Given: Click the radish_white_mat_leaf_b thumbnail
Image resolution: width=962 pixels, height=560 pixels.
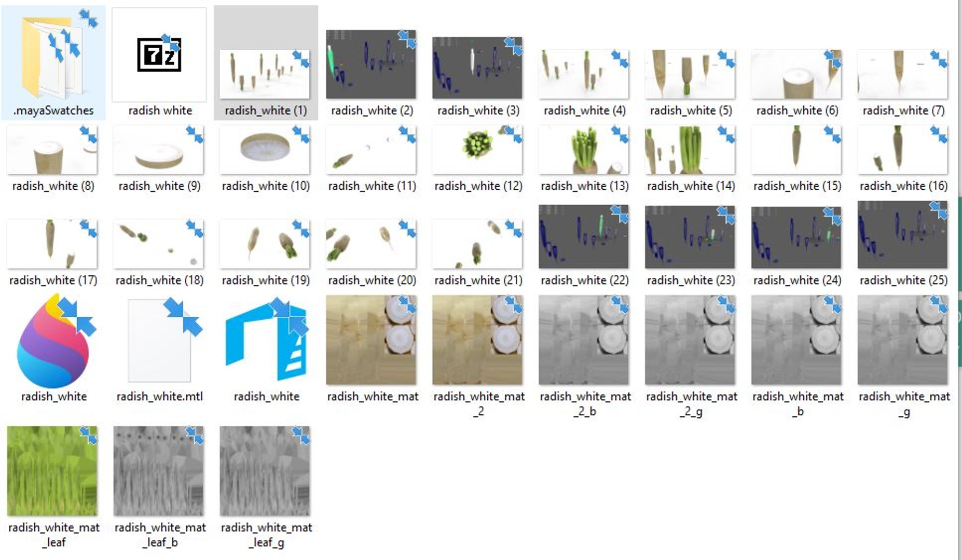Looking at the screenshot, I should click(158, 471).
